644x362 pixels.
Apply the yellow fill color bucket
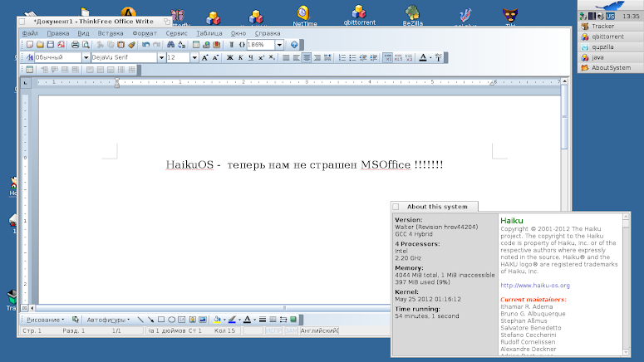tap(217, 320)
